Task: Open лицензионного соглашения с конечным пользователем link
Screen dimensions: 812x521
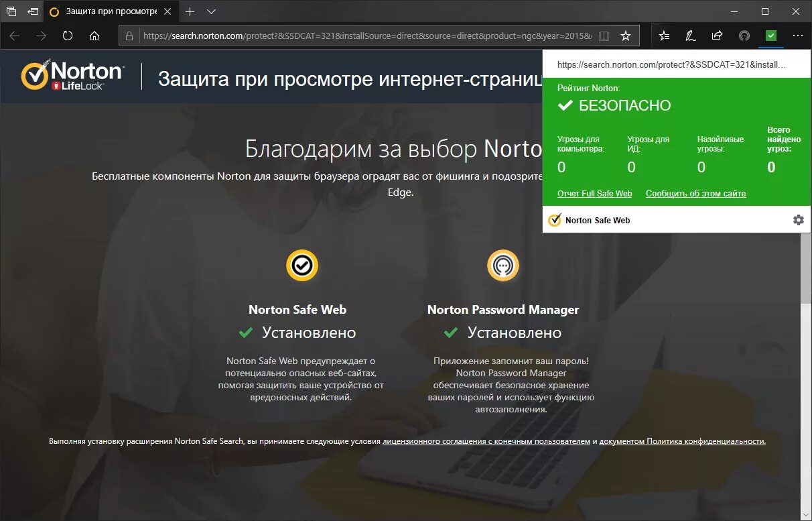Action: (x=486, y=441)
